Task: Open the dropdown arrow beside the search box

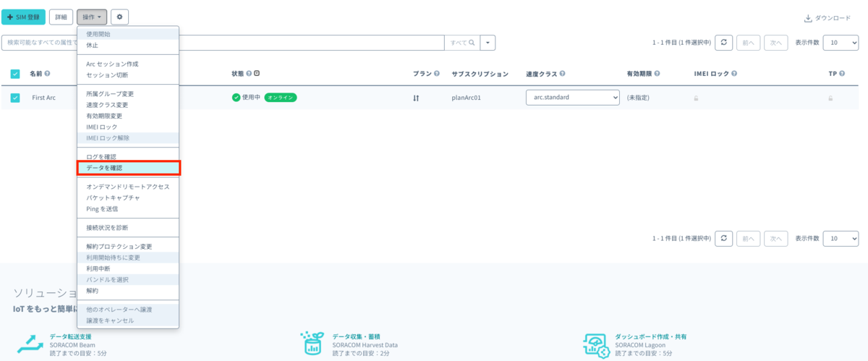Action: 488,43
